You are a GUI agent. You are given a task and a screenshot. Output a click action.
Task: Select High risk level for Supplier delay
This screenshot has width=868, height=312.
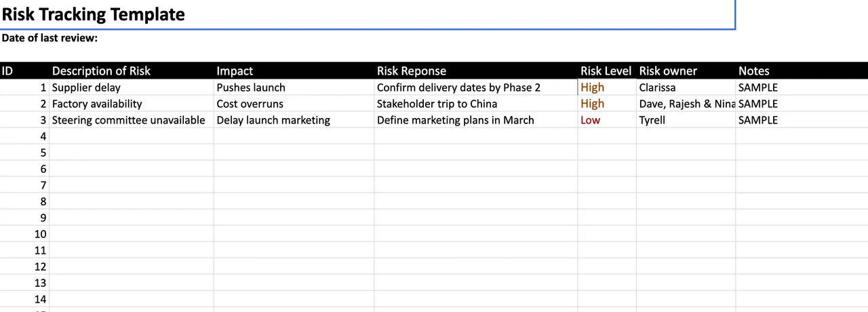pos(607,87)
